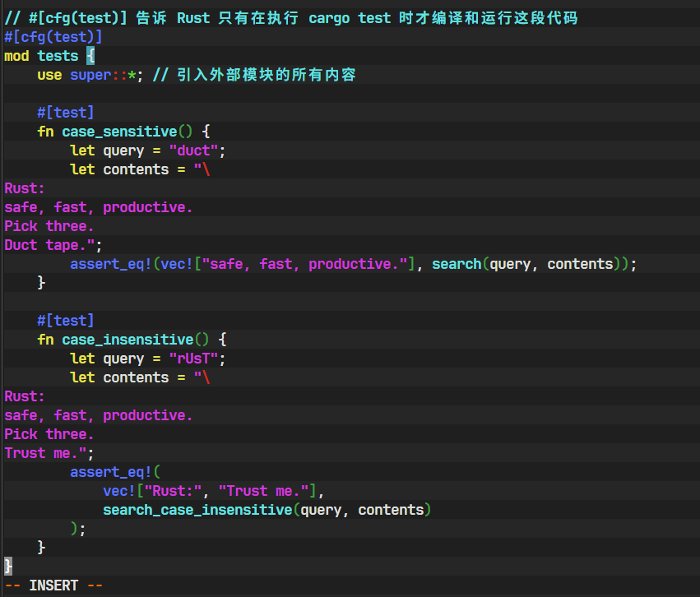This screenshot has width=700, height=597.
Task: Click the string literal "duct"
Action: pyautogui.click(x=193, y=150)
